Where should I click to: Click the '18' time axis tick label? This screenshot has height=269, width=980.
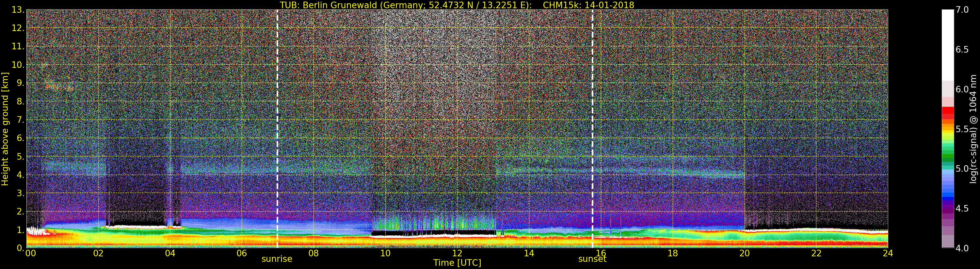pos(673,253)
